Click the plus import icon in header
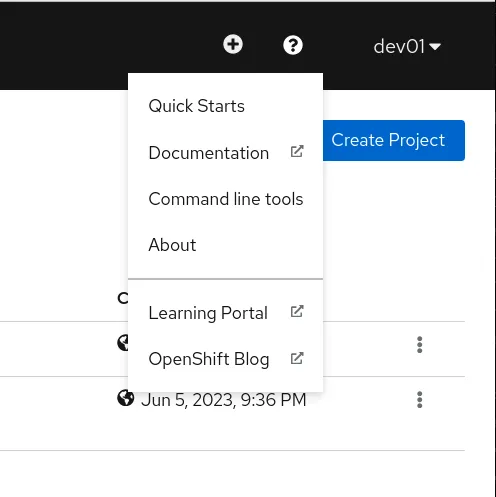This screenshot has height=497, width=496. pos(233,44)
